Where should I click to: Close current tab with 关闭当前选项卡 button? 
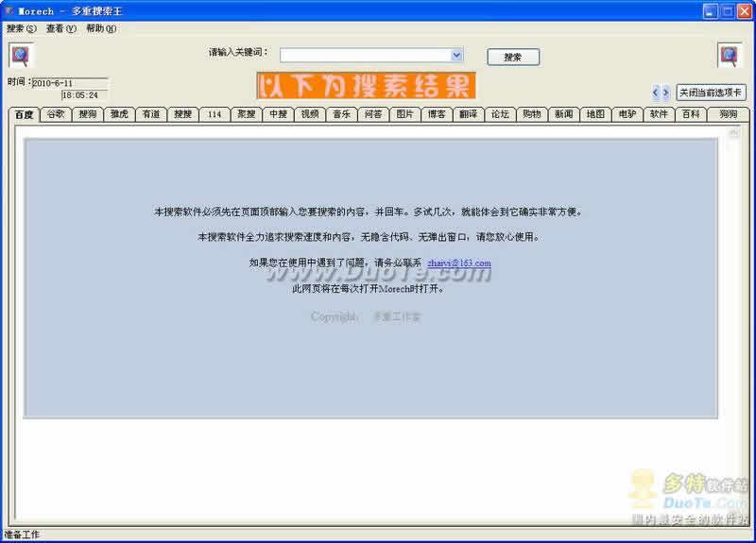(x=711, y=92)
